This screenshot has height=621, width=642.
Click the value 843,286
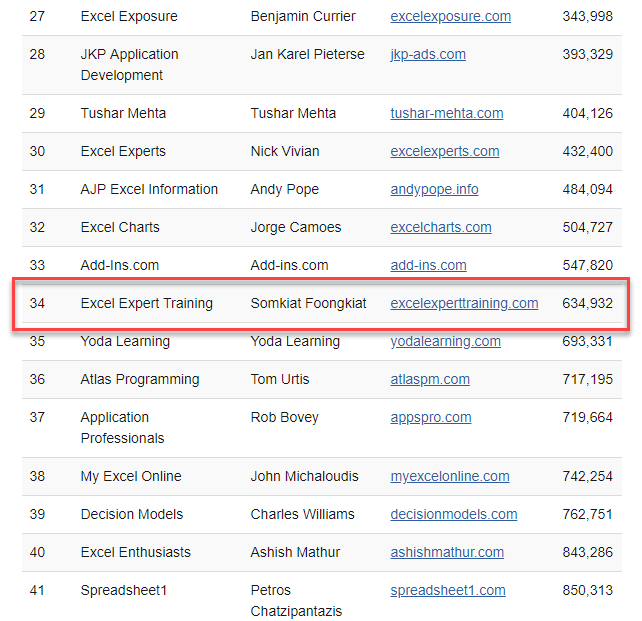[x=588, y=553]
